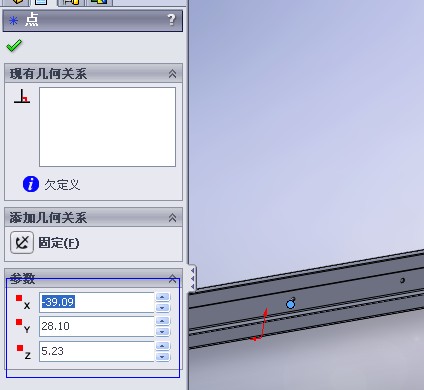Click the small hole on the rail
The height and width of the screenshot is (390, 424).
click(402, 280)
